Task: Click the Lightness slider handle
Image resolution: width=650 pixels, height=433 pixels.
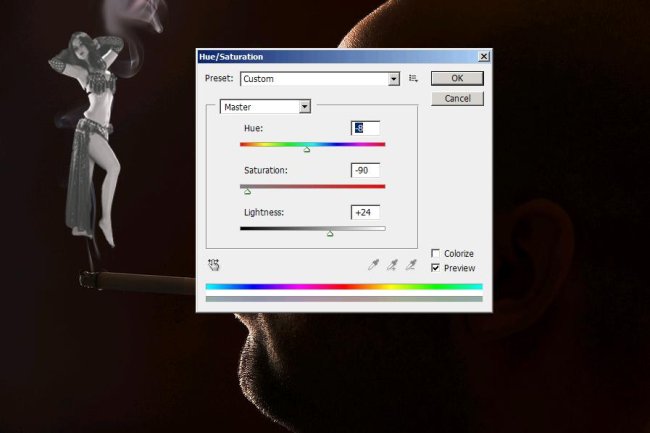Action: [330, 234]
